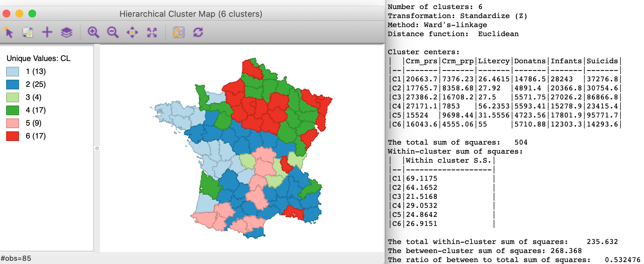Click the 'Crm_prs' column header

(421, 61)
